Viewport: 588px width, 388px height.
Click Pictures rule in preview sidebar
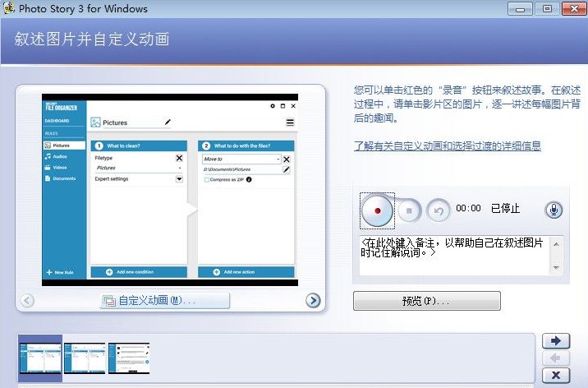tap(64, 145)
